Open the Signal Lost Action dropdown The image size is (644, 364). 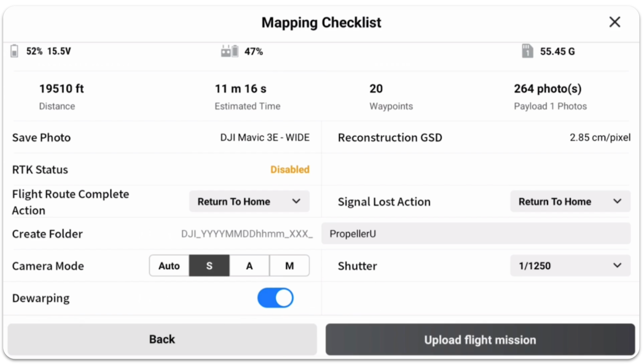point(570,201)
